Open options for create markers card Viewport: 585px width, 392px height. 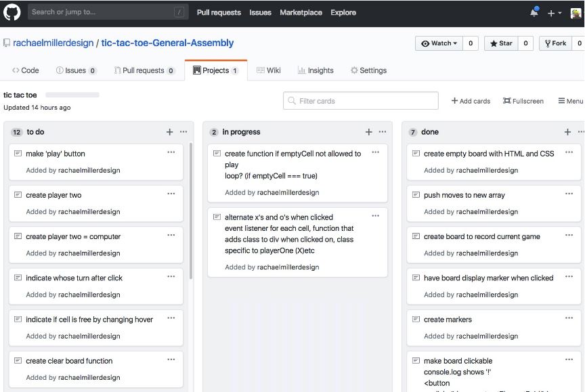click(569, 318)
